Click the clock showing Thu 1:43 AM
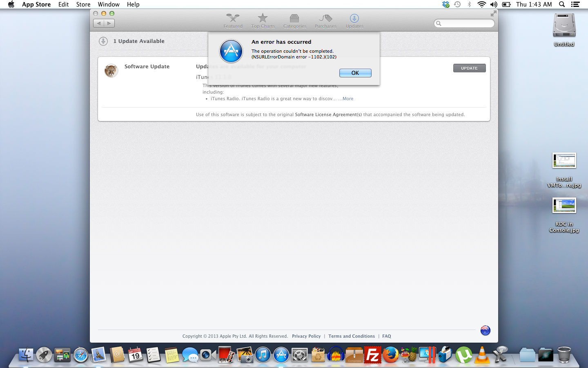 click(x=534, y=4)
